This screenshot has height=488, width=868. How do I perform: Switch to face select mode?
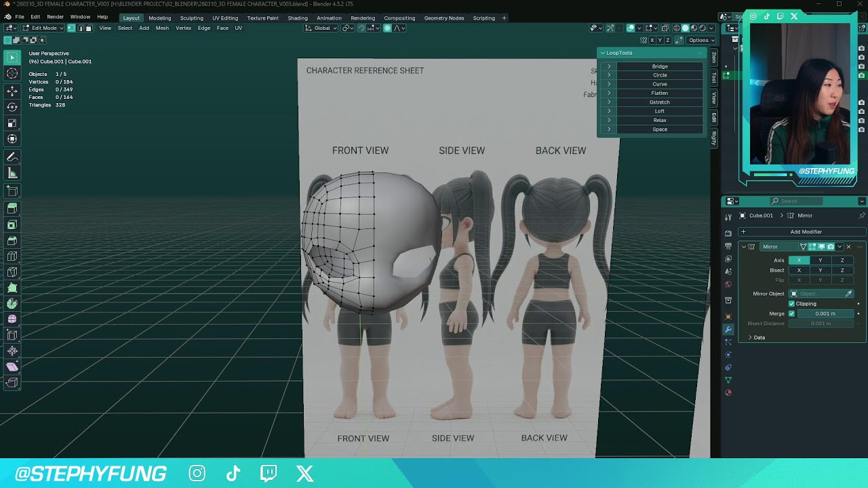click(89, 28)
